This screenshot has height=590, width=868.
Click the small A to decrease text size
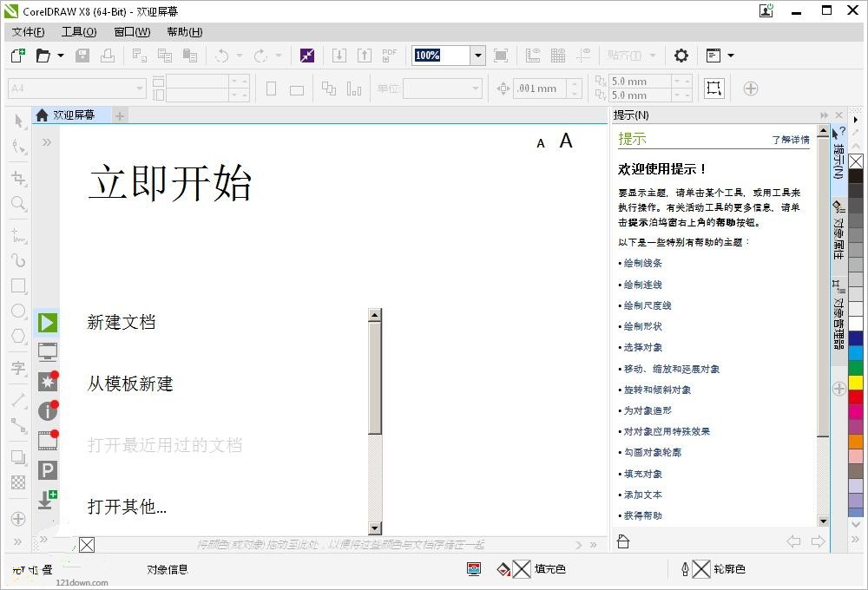(541, 143)
